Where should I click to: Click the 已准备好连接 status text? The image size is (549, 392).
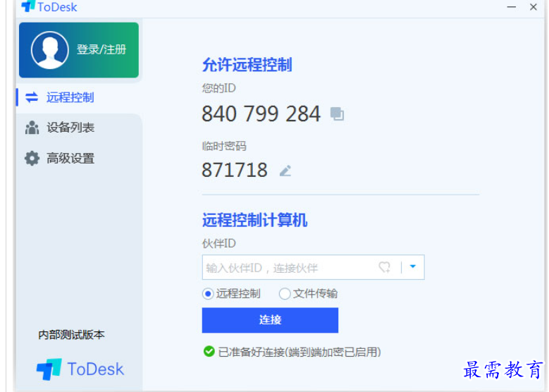pos(300,352)
